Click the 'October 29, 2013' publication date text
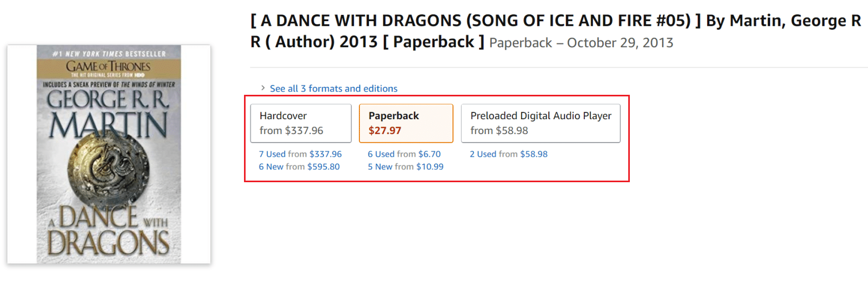868x286 pixels. (x=620, y=43)
